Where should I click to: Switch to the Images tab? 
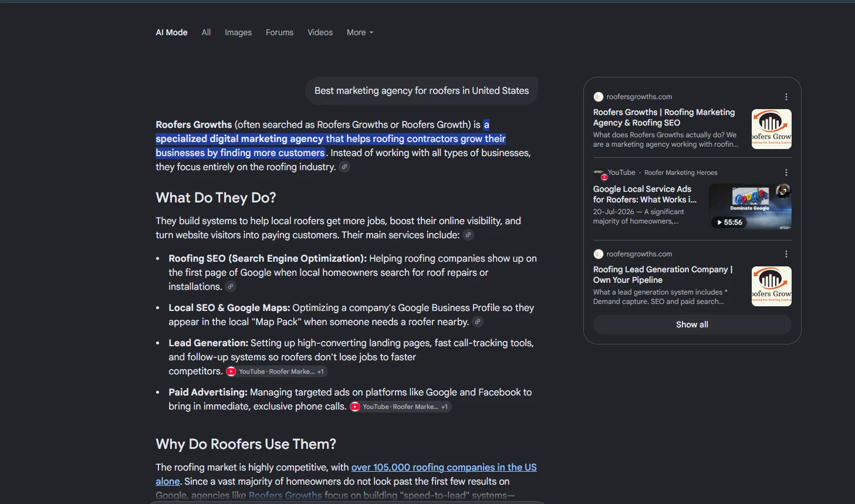click(x=238, y=32)
